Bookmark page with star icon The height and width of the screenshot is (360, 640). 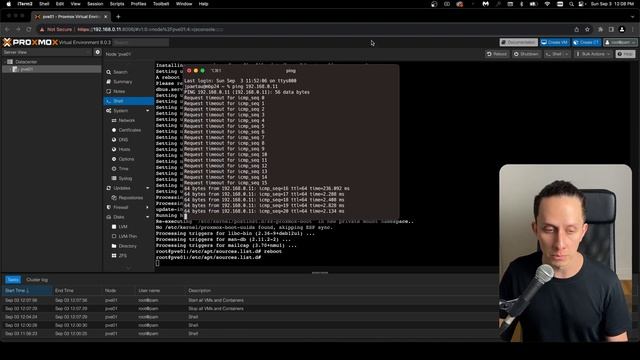(x=587, y=29)
